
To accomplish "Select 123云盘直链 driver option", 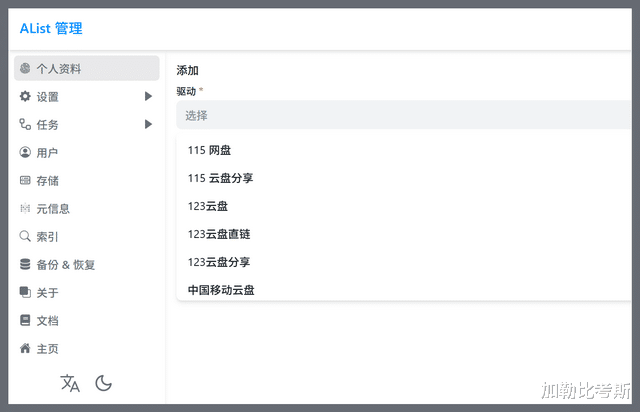I will [404, 234].
